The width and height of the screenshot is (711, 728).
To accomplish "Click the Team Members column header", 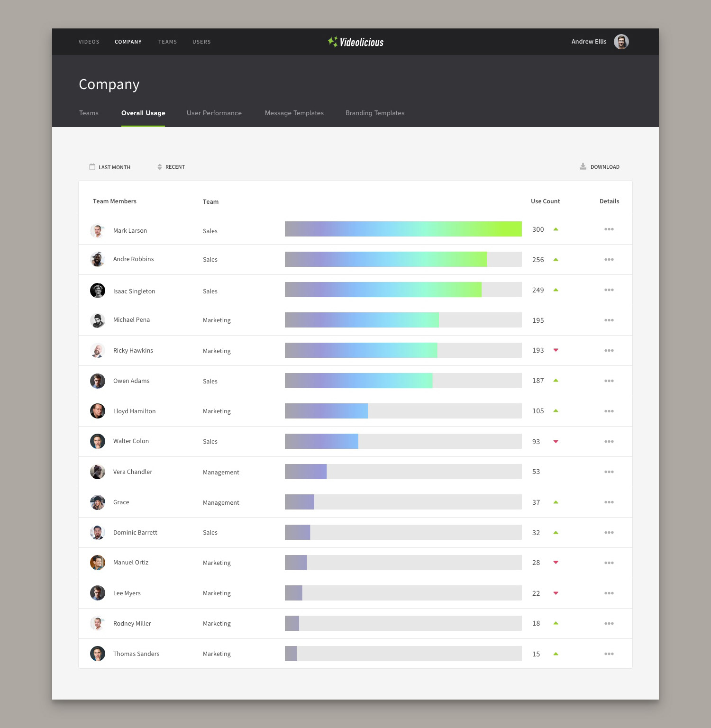I will pos(115,201).
